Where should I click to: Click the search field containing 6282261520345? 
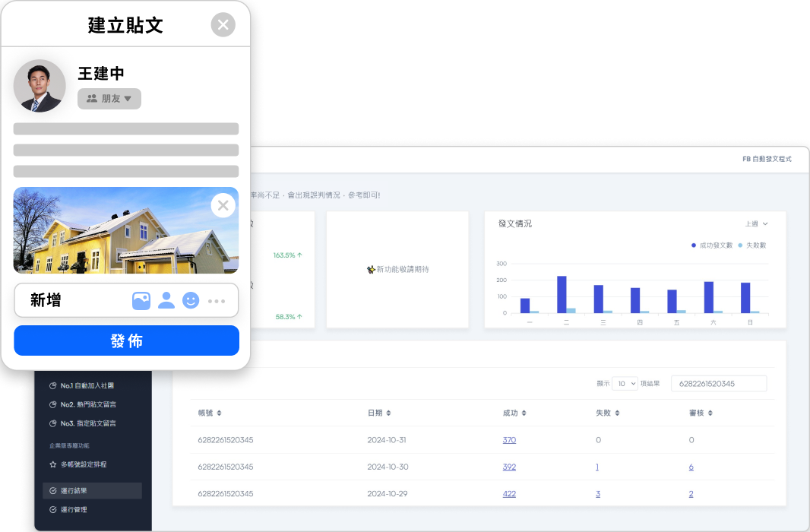717,383
